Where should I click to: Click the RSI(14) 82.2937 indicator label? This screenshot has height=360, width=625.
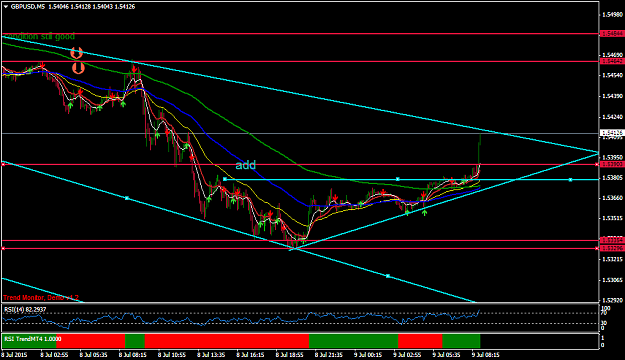(25, 309)
